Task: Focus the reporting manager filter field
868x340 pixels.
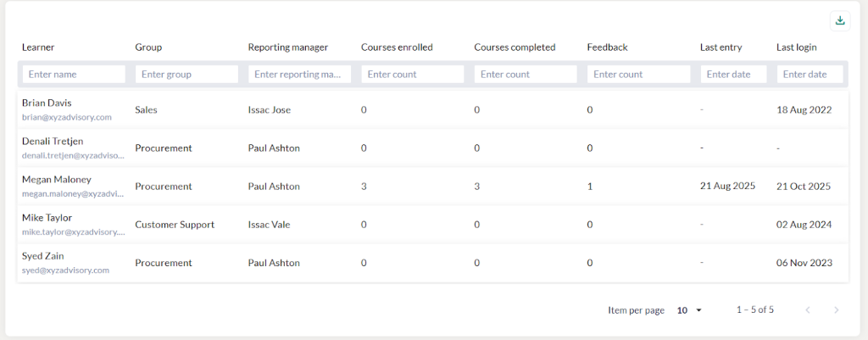Action: tap(299, 75)
